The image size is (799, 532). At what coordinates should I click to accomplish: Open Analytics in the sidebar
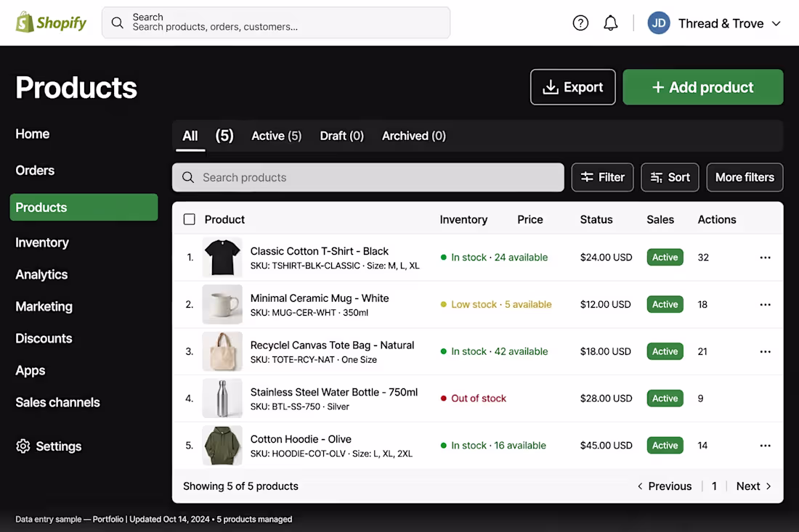point(41,275)
